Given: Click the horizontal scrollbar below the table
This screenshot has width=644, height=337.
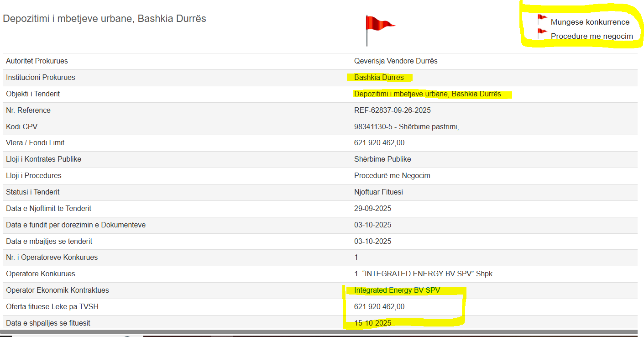Looking at the screenshot, I should (x=319, y=332).
